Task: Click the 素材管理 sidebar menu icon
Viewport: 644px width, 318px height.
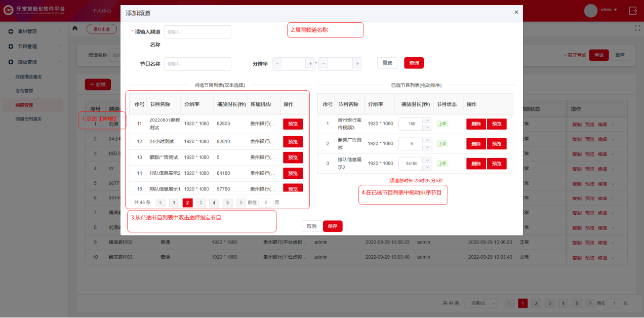Action: [12, 31]
